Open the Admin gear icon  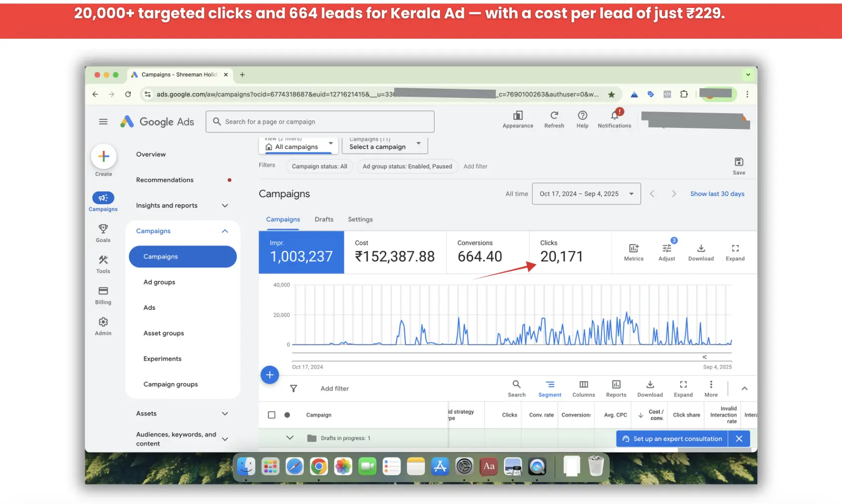[x=103, y=322]
